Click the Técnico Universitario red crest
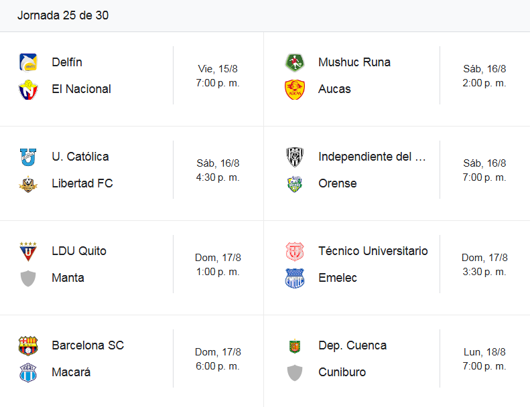 point(295,252)
